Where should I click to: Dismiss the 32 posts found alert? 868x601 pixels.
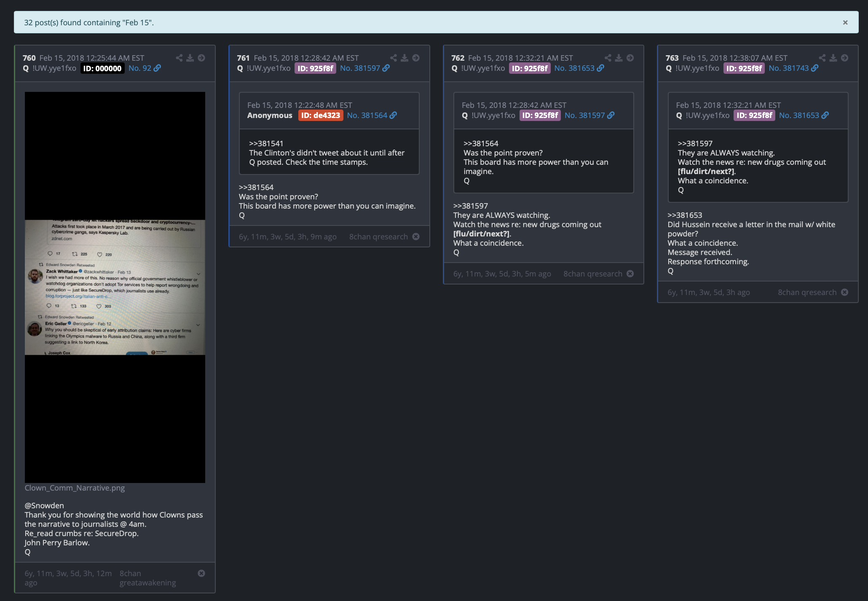click(845, 22)
